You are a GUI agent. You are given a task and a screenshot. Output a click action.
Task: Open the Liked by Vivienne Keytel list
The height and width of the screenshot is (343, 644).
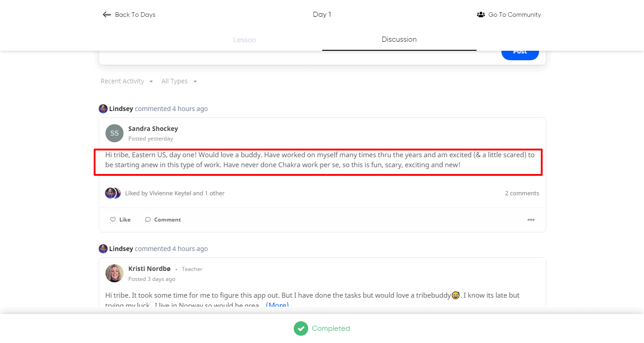175,193
